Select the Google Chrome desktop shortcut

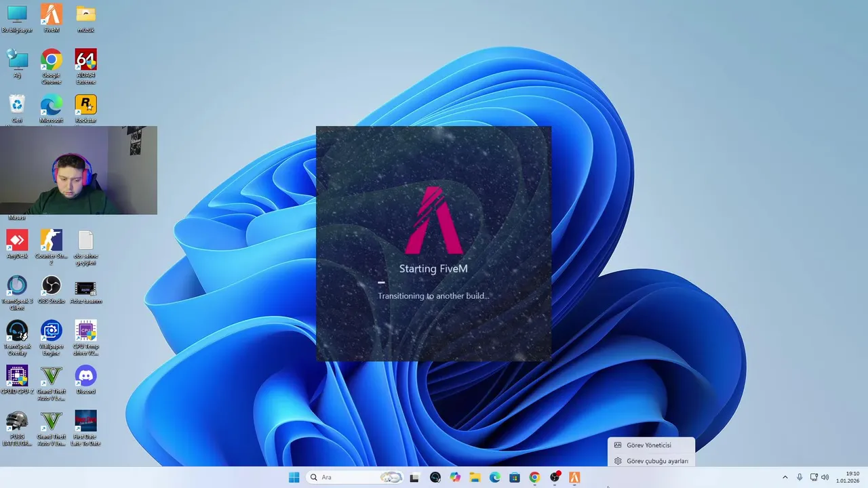(x=51, y=66)
